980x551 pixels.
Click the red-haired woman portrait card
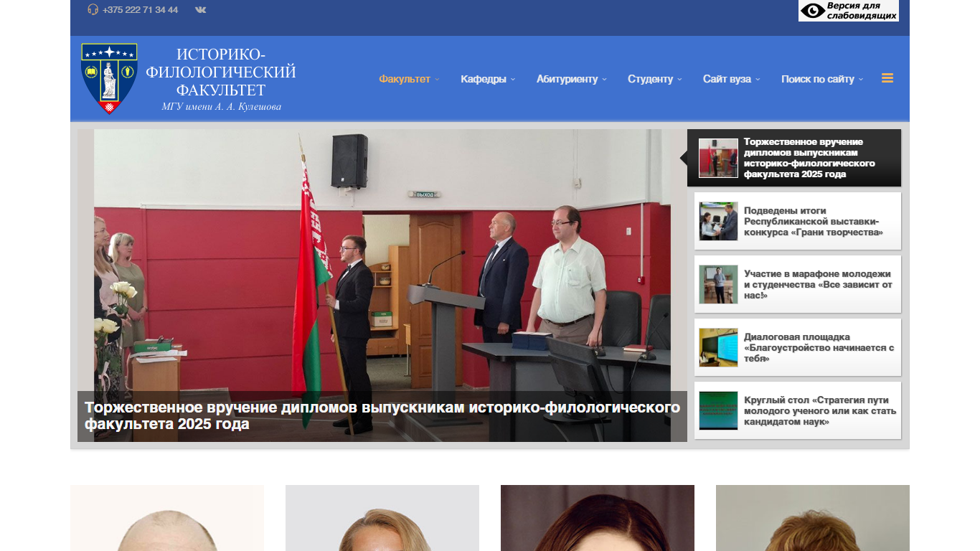click(x=813, y=518)
